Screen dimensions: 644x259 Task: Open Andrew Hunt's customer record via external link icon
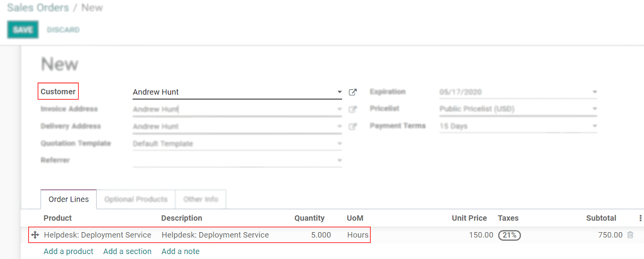tap(353, 92)
